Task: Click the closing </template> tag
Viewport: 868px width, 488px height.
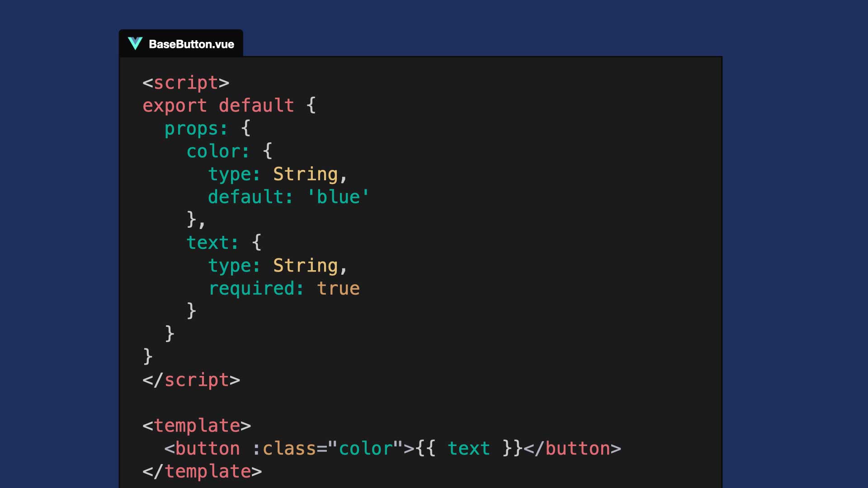Action: click(202, 472)
